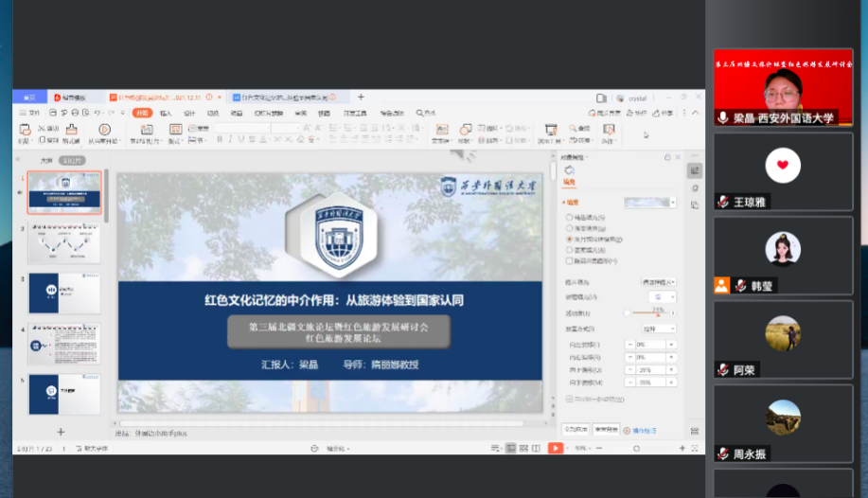The image size is (868, 498).
Task: Expand the picture source dropdown
Action: pyautogui.click(x=659, y=282)
